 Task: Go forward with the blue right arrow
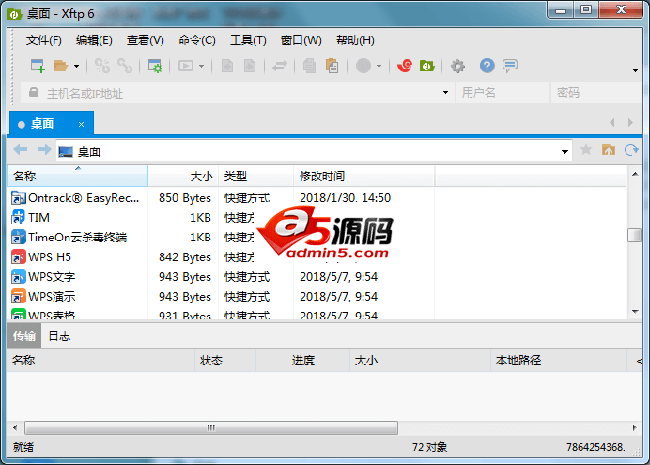[x=44, y=149]
